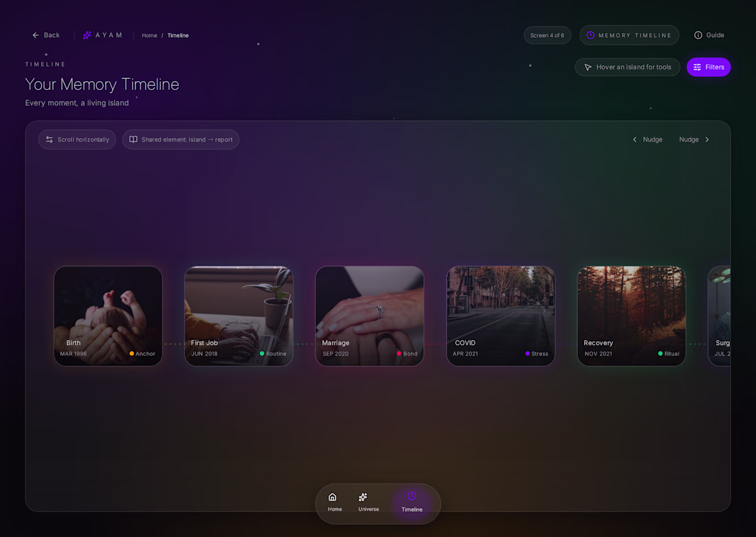Viewport: 756px width, 537px height.
Task: Click the Filters sliders icon
Action: point(697,67)
